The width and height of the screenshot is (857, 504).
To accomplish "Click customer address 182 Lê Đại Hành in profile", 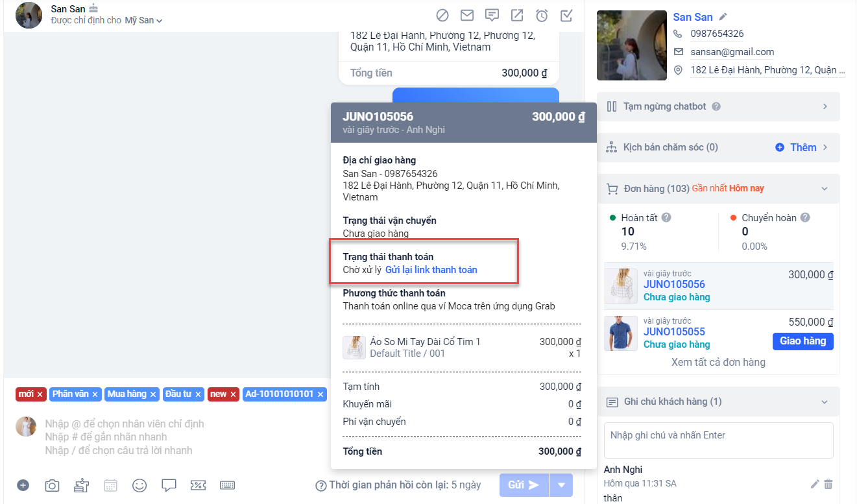I will click(767, 70).
